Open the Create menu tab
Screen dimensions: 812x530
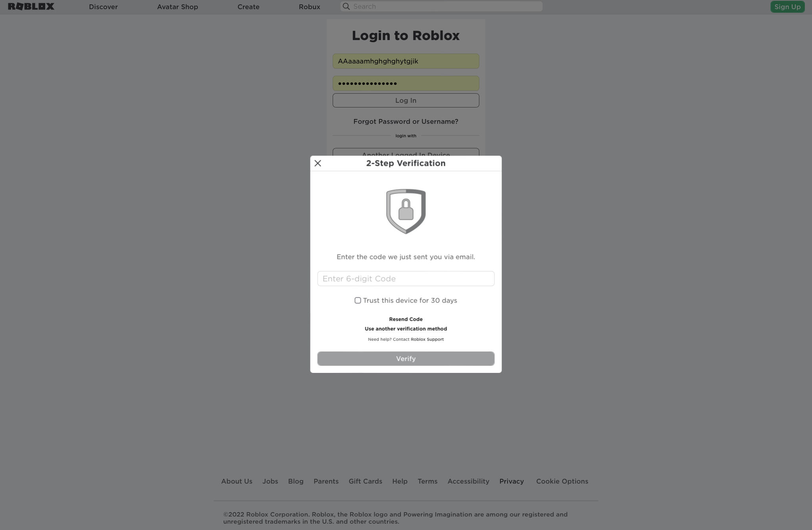click(x=248, y=6)
